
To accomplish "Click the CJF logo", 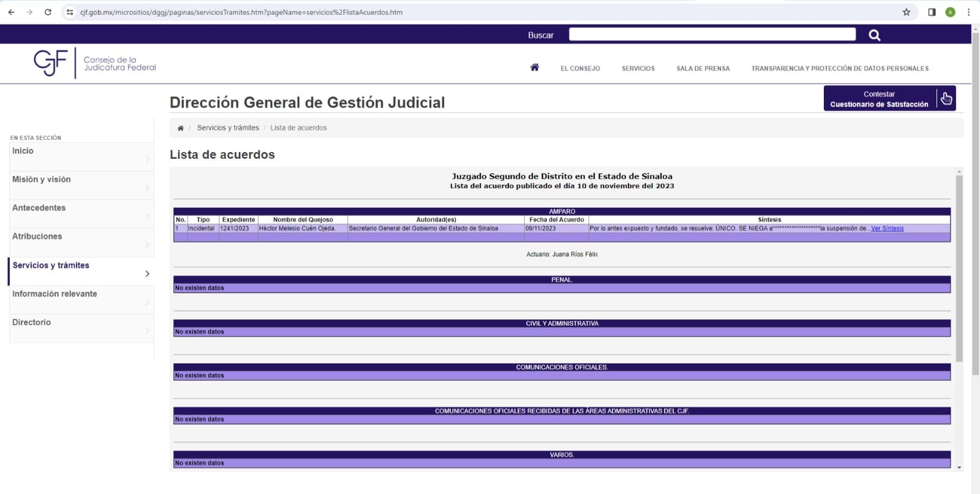I will tap(95, 63).
